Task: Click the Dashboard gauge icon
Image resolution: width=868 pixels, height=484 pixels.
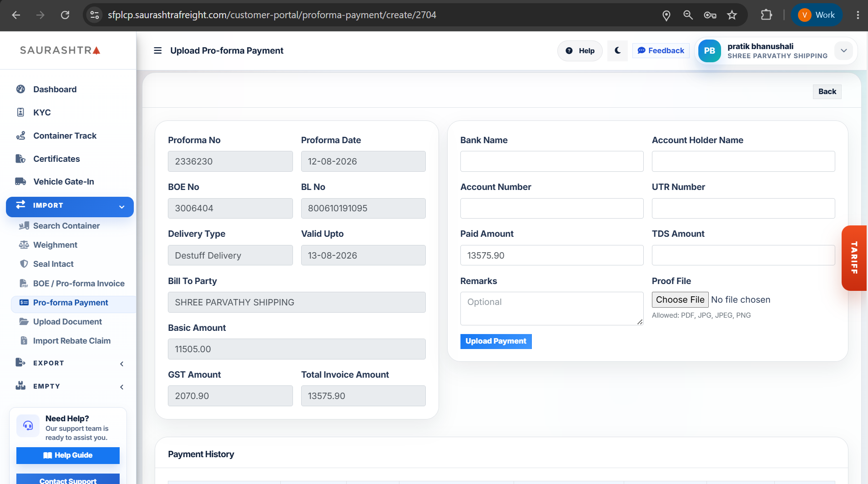Action: 20,89
